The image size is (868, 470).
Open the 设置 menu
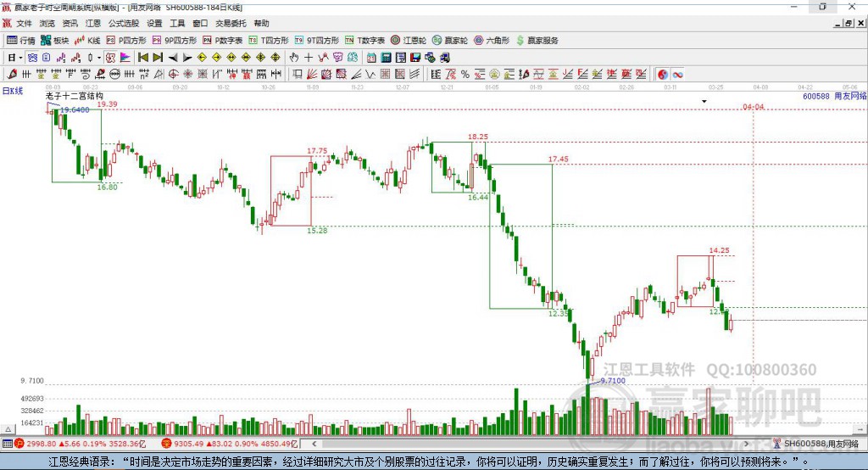click(154, 23)
